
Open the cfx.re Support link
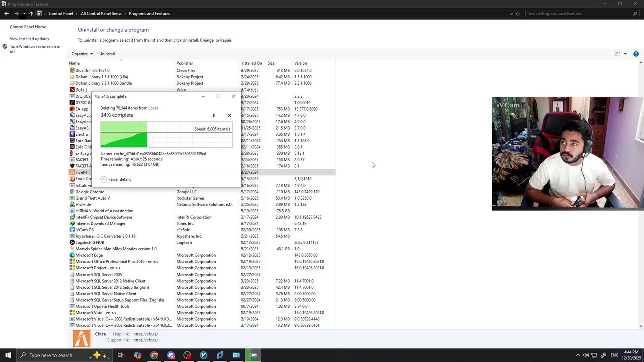[145, 340]
